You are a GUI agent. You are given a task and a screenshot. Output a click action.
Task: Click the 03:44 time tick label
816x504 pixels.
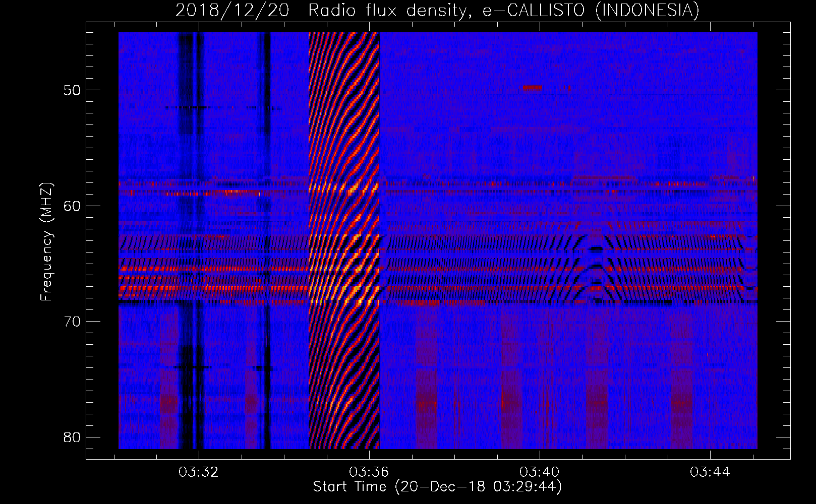710,472
